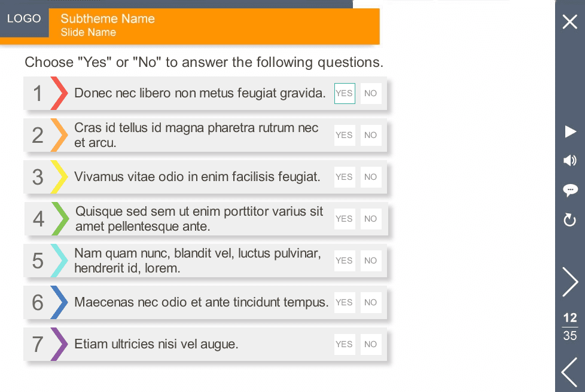Go to next slide with right arrow

[571, 282]
